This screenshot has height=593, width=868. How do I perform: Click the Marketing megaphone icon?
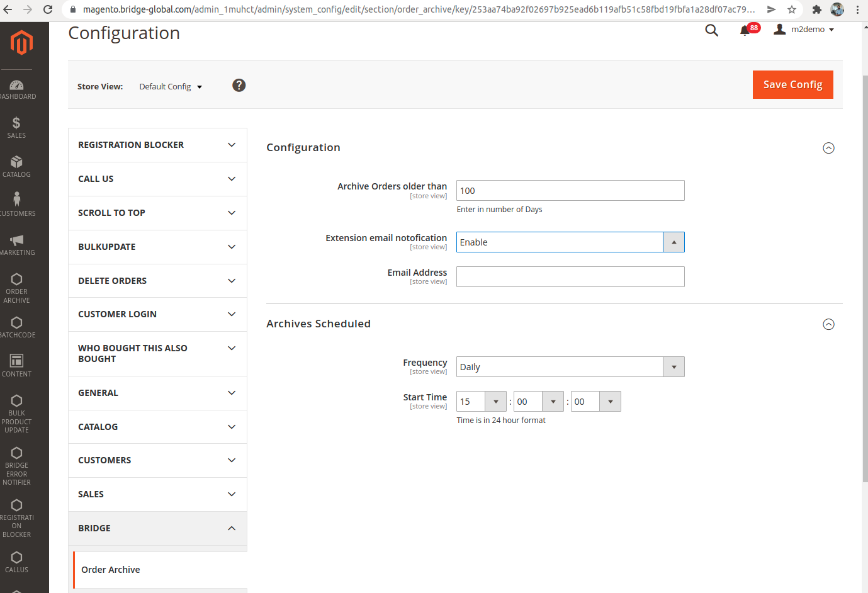click(x=17, y=240)
